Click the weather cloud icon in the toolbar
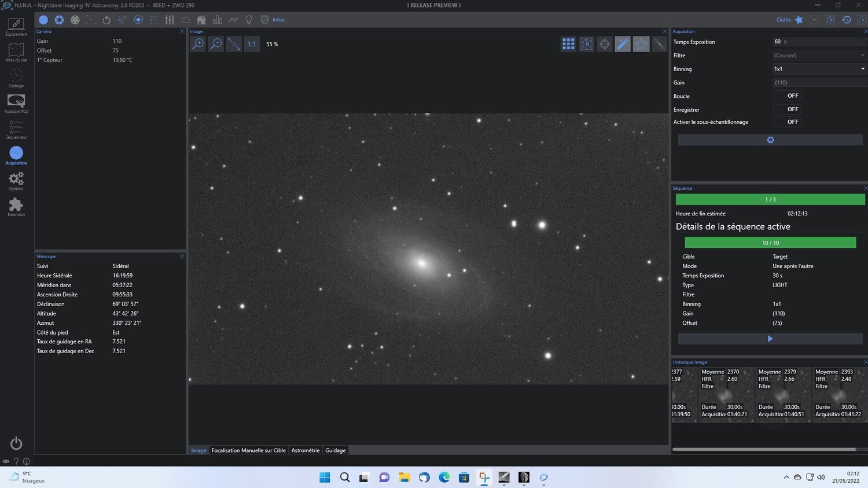Screen dimensions: 868x488 pyautogui.click(x=185, y=20)
